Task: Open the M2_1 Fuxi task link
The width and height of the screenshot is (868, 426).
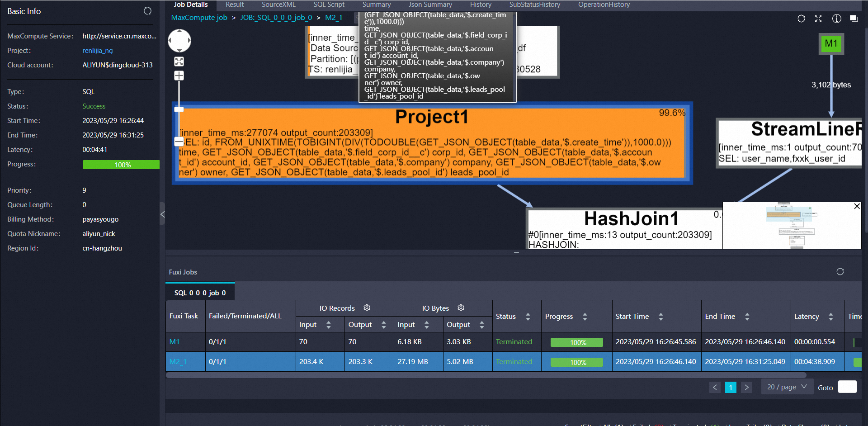Action: (x=178, y=362)
